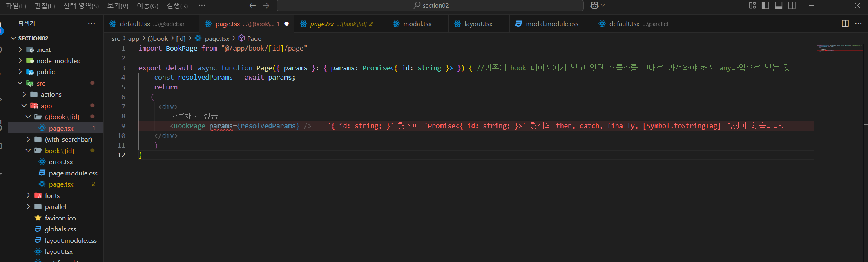
Task: Click app in the breadcrumb path
Action: [x=134, y=38]
